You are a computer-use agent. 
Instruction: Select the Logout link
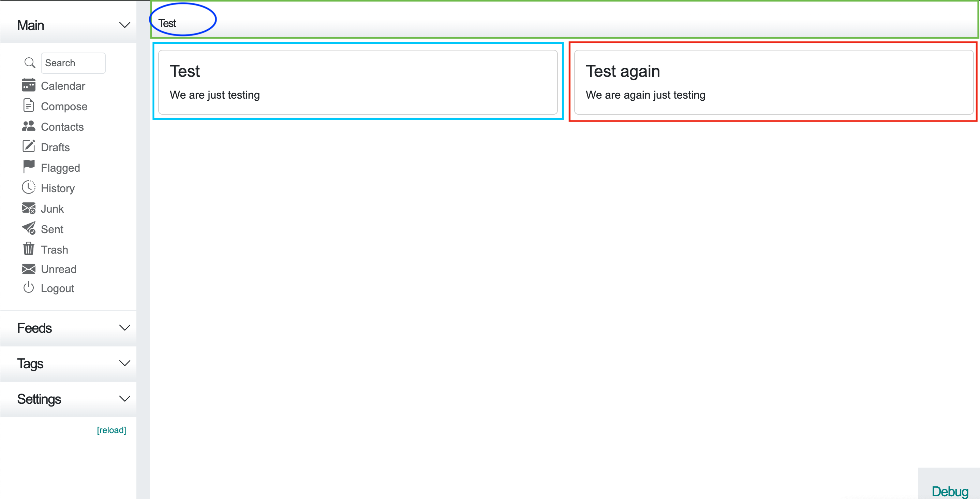coord(57,289)
